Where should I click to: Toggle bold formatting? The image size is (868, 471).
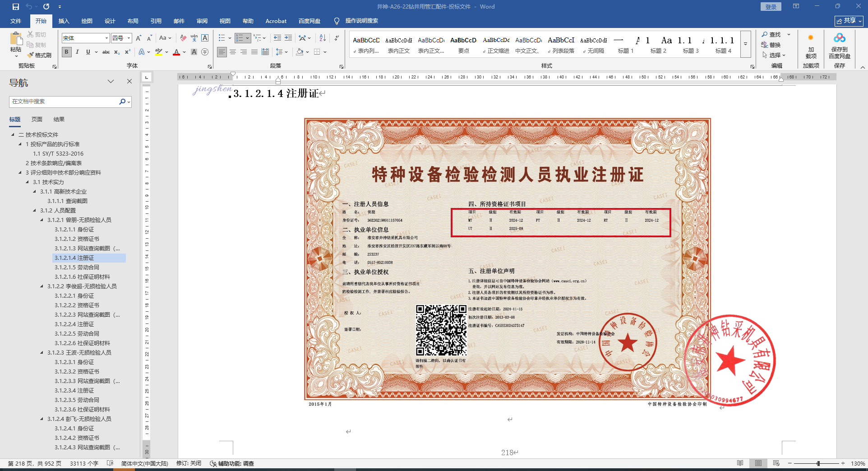click(66, 52)
